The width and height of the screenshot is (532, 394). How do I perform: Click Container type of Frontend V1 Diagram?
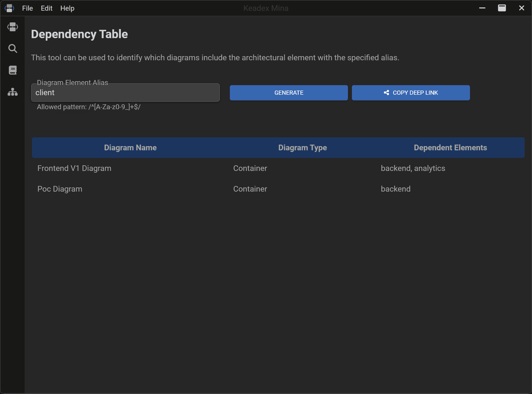250,168
